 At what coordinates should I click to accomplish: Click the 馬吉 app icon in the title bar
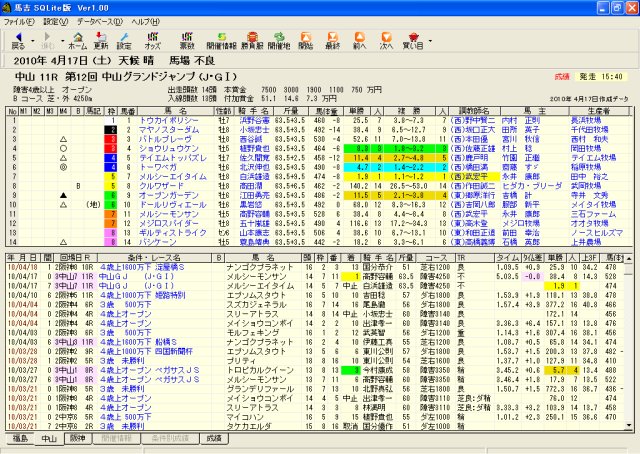point(6,7)
